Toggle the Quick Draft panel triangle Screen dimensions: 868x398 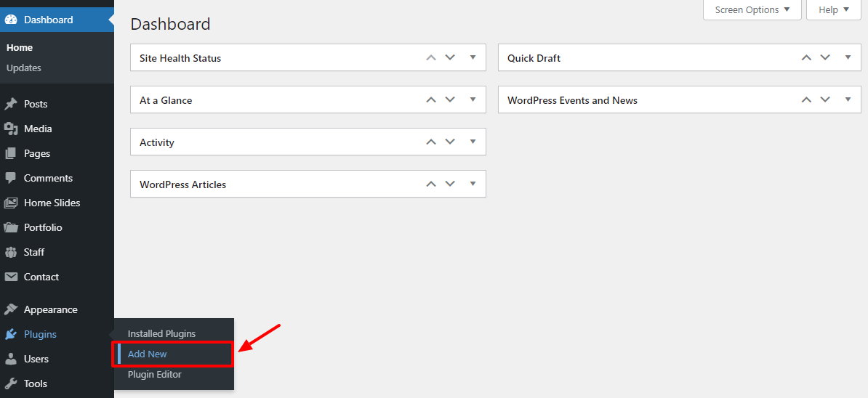[x=848, y=57]
